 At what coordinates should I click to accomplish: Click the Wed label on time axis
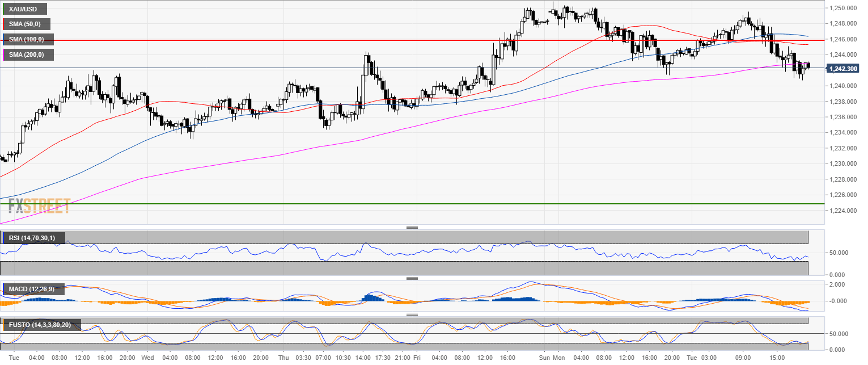(147, 358)
